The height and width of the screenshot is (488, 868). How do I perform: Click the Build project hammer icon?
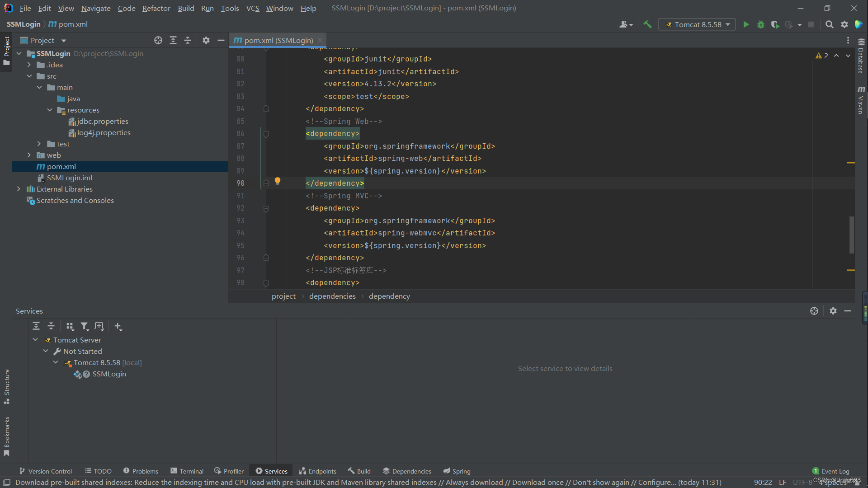tap(647, 24)
